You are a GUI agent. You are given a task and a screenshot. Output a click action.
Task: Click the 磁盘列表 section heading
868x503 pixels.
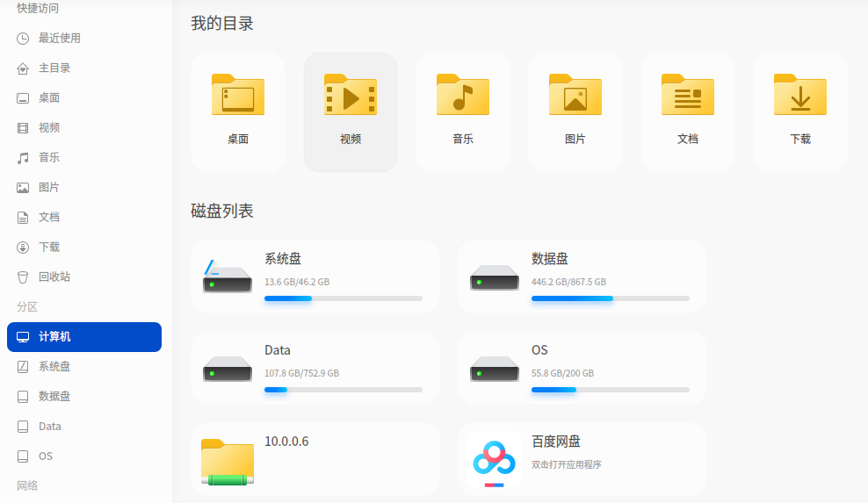click(222, 211)
